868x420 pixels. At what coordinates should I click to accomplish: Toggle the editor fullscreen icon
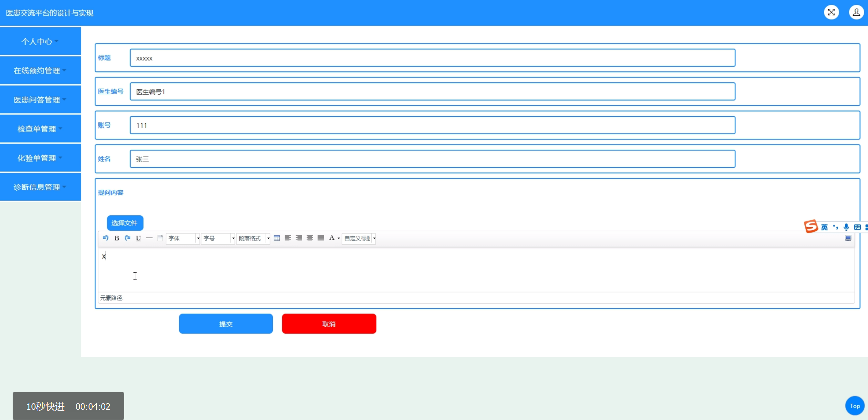(848, 238)
